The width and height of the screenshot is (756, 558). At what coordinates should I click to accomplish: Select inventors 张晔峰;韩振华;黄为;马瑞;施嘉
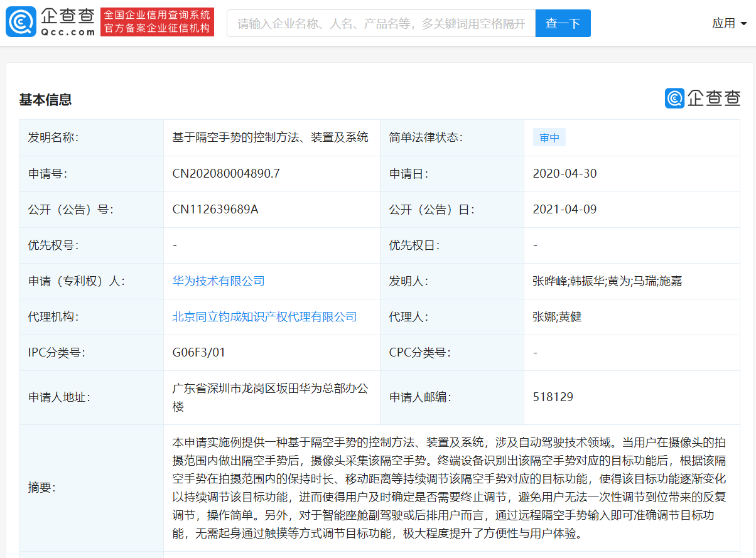pyautogui.click(x=607, y=281)
